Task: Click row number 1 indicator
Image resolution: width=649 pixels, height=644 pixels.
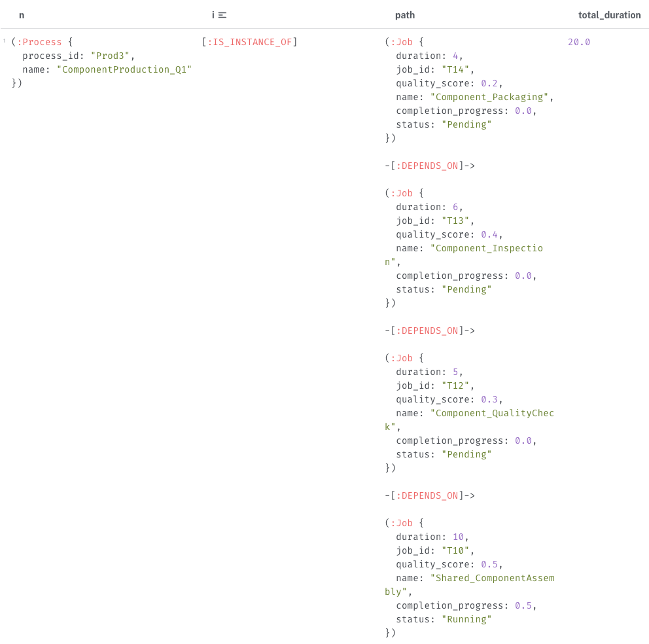Action: coord(5,41)
